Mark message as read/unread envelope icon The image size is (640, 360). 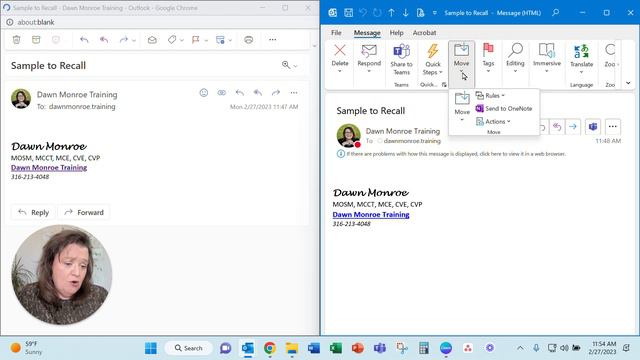152,40
